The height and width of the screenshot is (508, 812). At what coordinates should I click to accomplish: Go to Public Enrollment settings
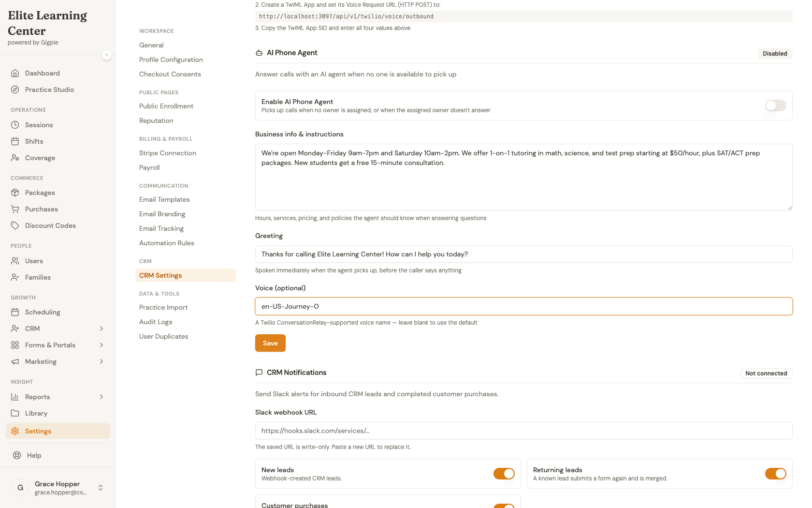pos(166,106)
